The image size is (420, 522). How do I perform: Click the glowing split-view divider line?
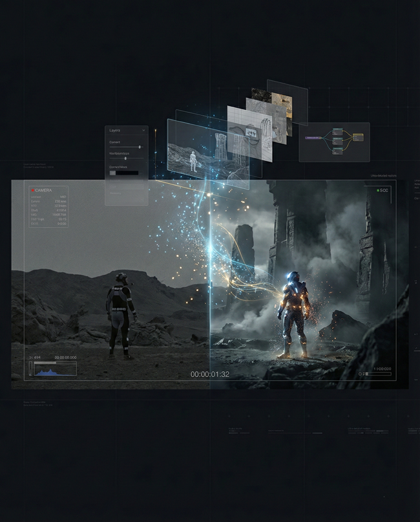[210, 272]
